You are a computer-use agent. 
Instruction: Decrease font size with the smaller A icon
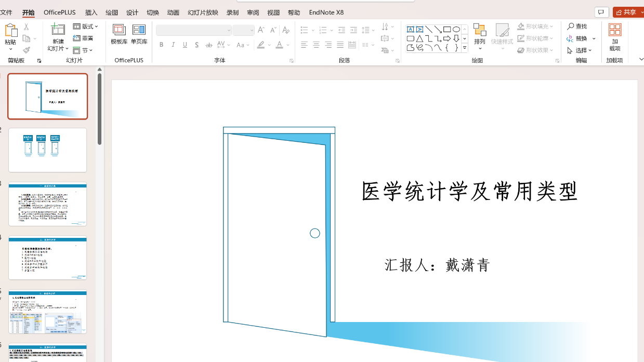tap(273, 30)
